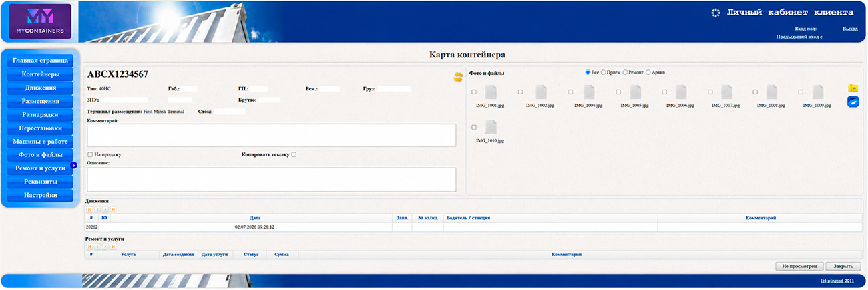The height and width of the screenshot is (290, 868).
Task: Click the Закрыть button
Action: [x=843, y=266]
